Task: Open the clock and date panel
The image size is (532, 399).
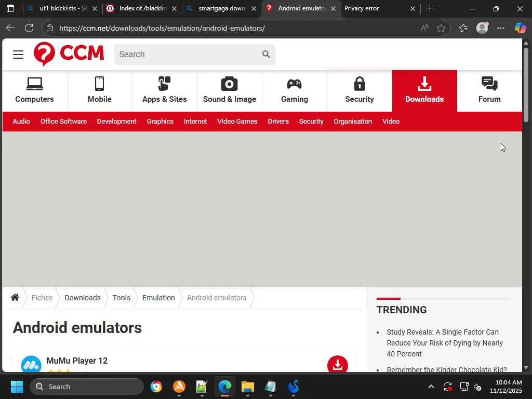Action: (x=506, y=387)
